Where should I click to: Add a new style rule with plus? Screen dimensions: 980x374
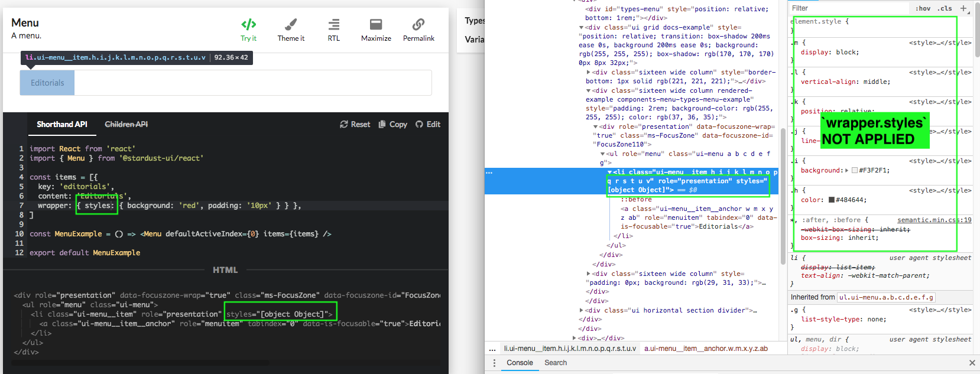tap(963, 8)
